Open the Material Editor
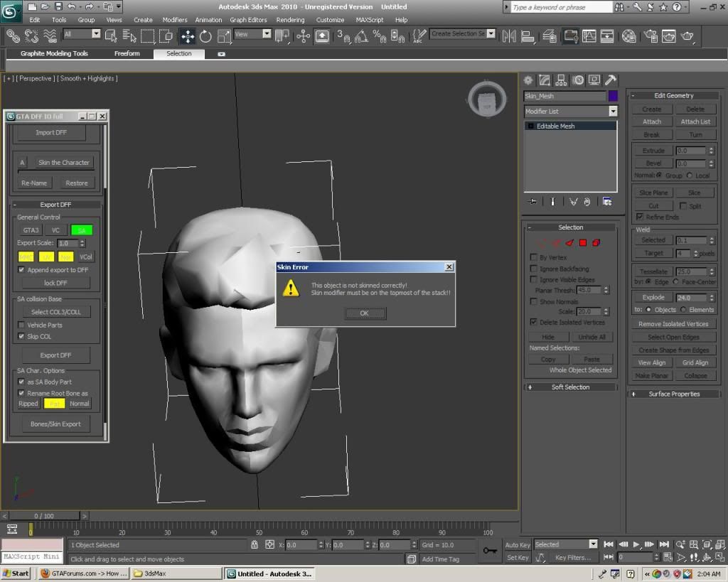728x582 pixels. [628, 36]
